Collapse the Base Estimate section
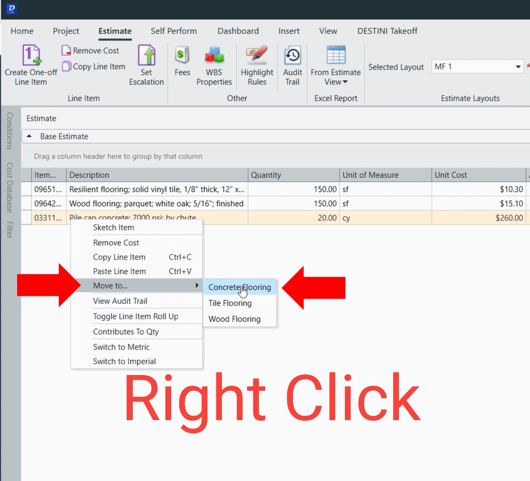The height and width of the screenshot is (481, 530). click(x=29, y=136)
